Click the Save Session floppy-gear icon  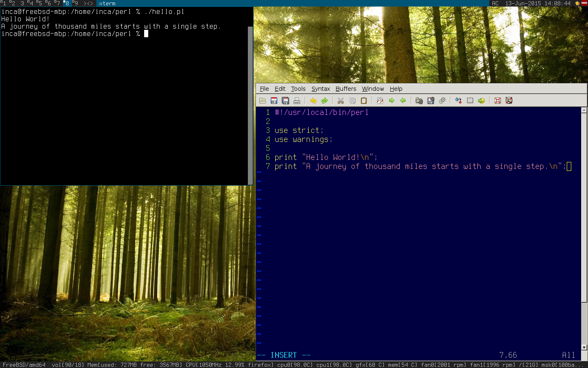click(430, 101)
